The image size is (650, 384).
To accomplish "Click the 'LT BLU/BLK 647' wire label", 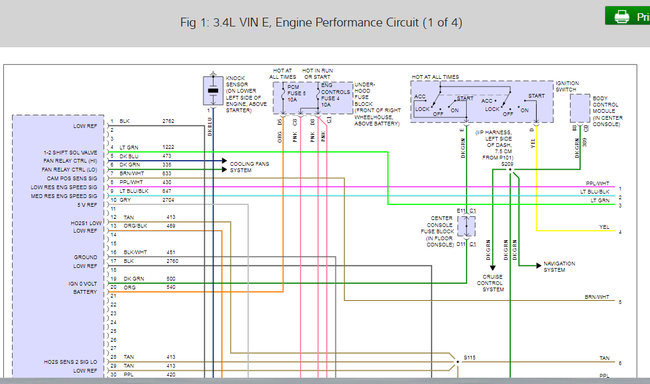I will pyautogui.click(x=146, y=191).
